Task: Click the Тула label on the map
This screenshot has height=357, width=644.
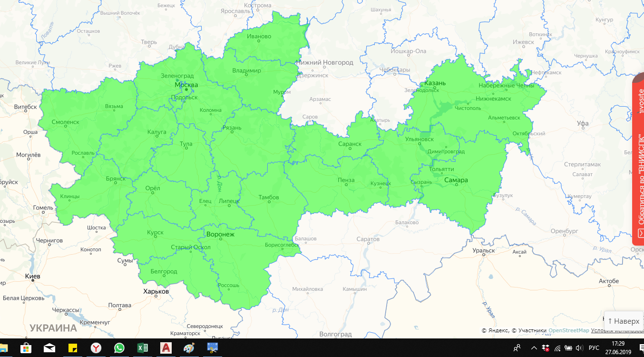Action: click(186, 144)
